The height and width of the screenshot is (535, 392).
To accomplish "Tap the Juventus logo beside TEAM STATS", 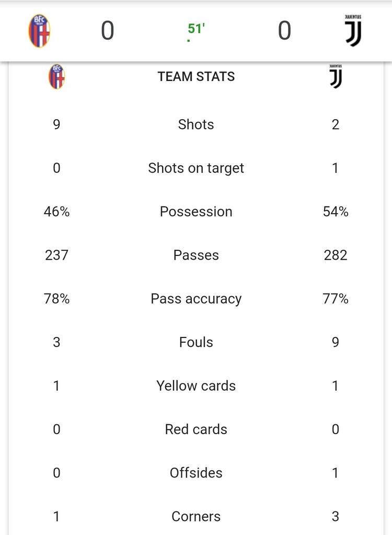I will [336, 77].
